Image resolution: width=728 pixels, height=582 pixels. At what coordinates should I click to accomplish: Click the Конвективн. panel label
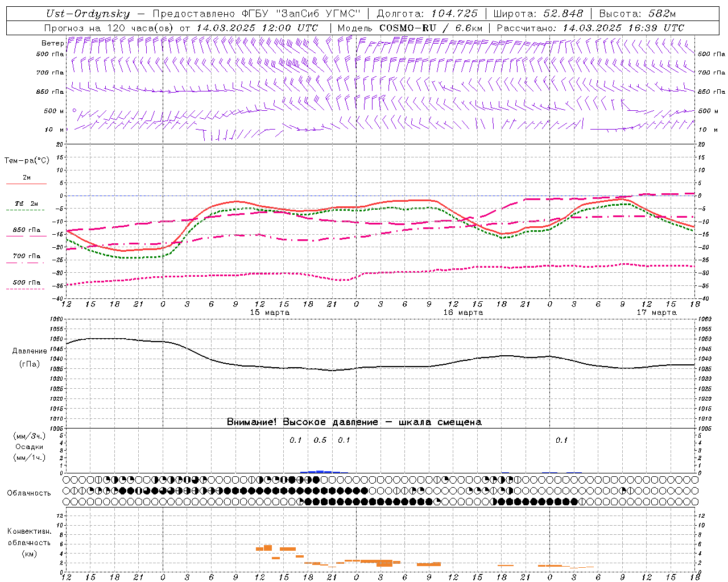[x=30, y=531]
